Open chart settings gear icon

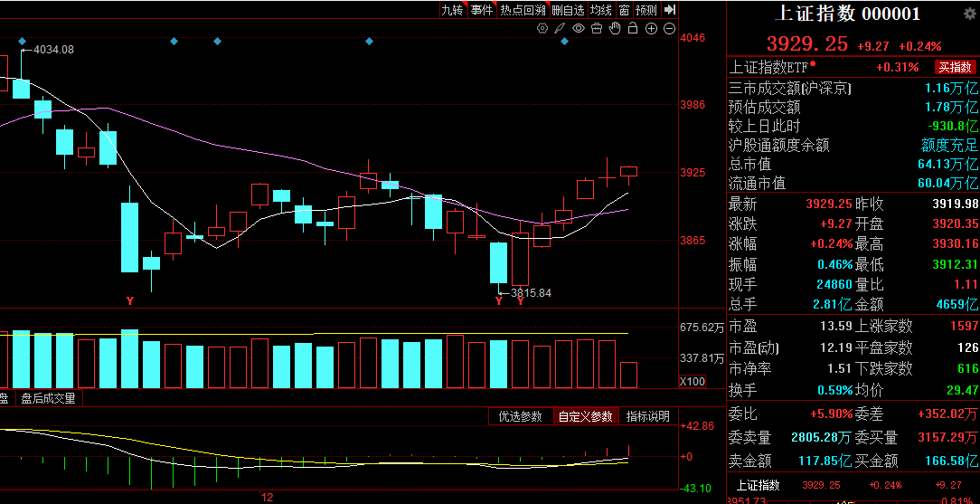click(x=542, y=29)
